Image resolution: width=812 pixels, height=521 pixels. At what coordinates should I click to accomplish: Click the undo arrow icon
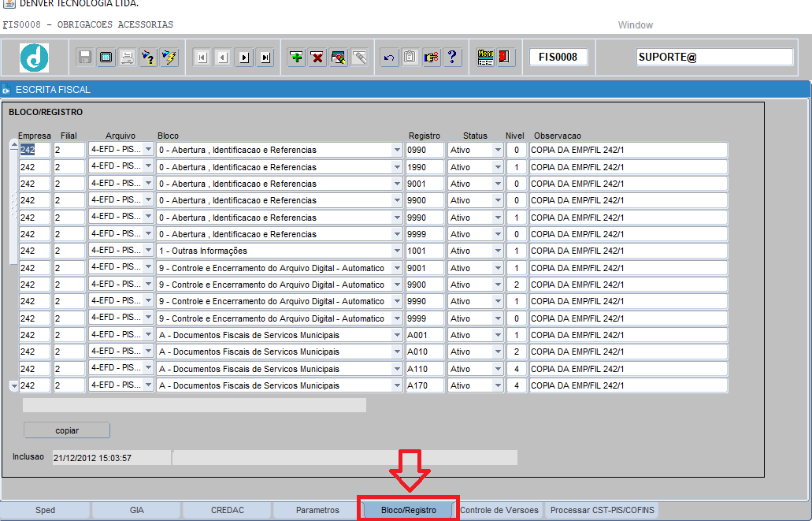[389, 57]
